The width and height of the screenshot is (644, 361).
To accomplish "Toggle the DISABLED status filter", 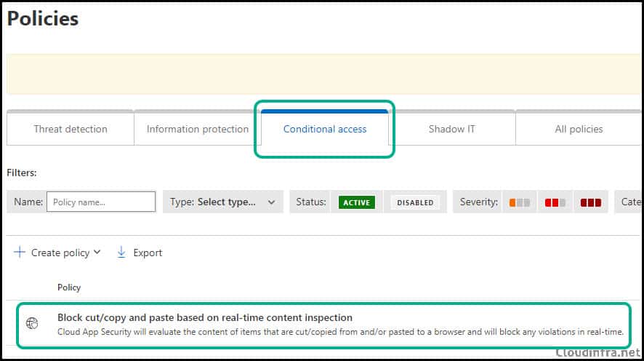I will pos(415,202).
